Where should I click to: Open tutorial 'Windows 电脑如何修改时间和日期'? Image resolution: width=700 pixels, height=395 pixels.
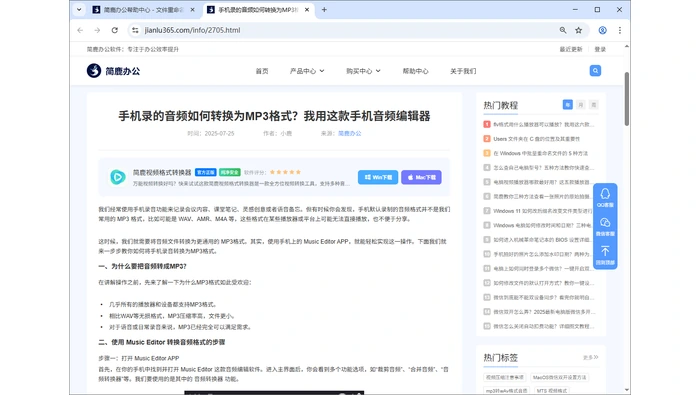[543, 225]
